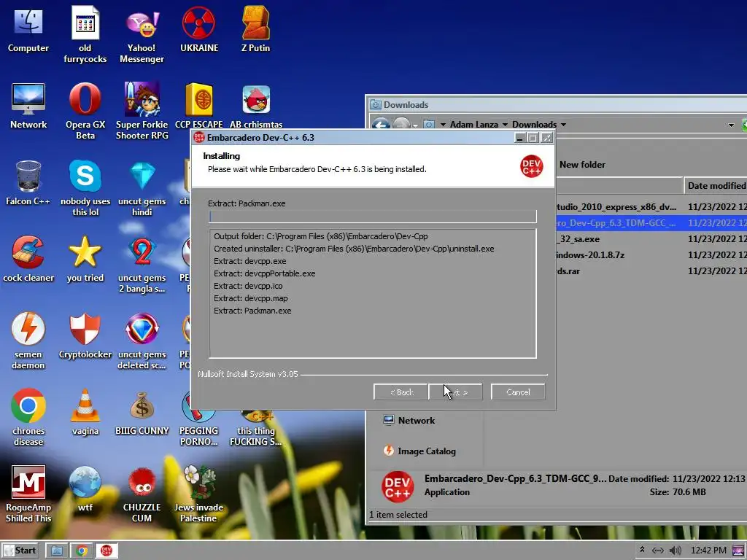Screen dimensions: 747x560
Task: Open the address bar history dropdown
Action: pyautogui.click(x=731, y=125)
